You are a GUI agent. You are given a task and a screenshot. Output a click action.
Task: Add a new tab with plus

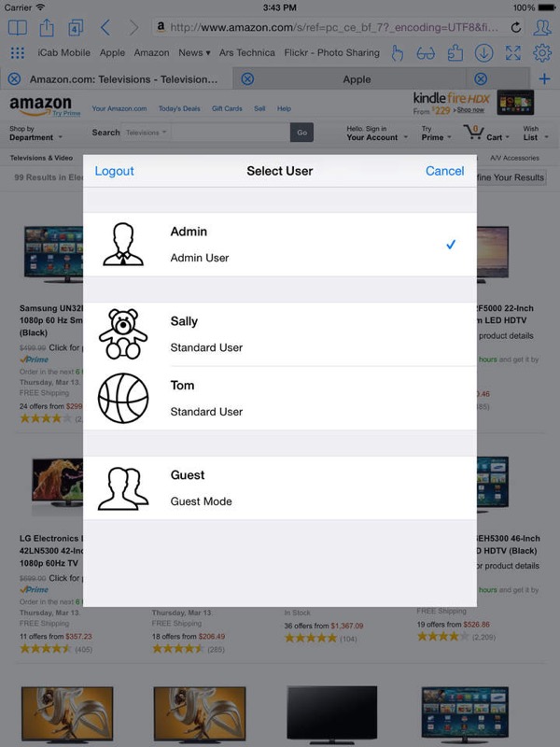point(544,79)
